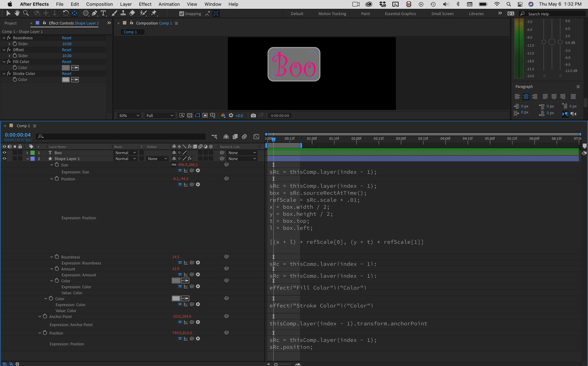This screenshot has width=588, height=366.
Task: Open the 50% magnification dropdown
Action: point(129,115)
